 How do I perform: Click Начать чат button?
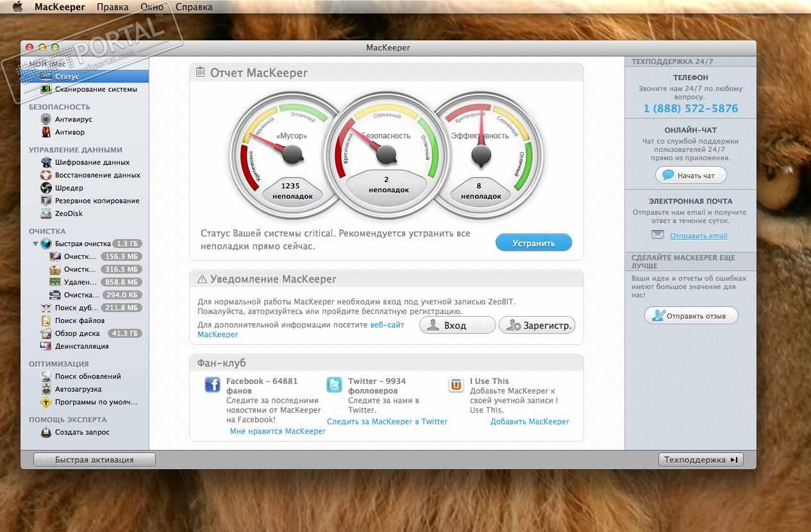click(690, 175)
